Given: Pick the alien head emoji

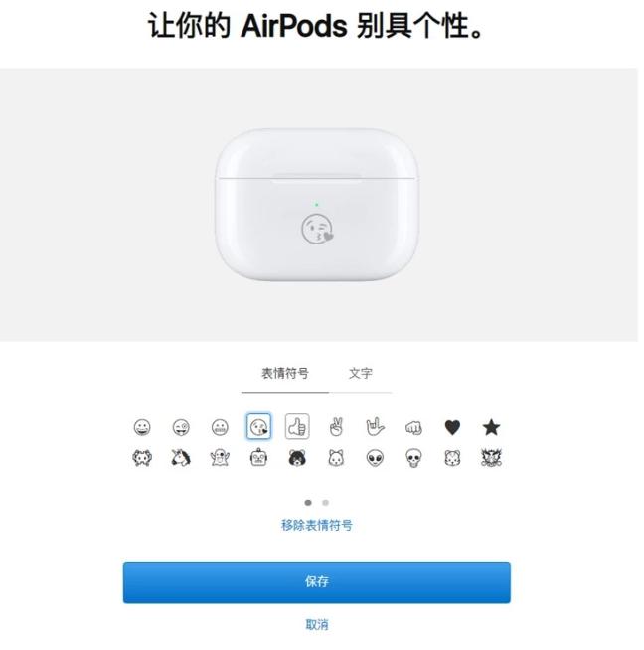Looking at the screenshot, I should click(375, 458).
